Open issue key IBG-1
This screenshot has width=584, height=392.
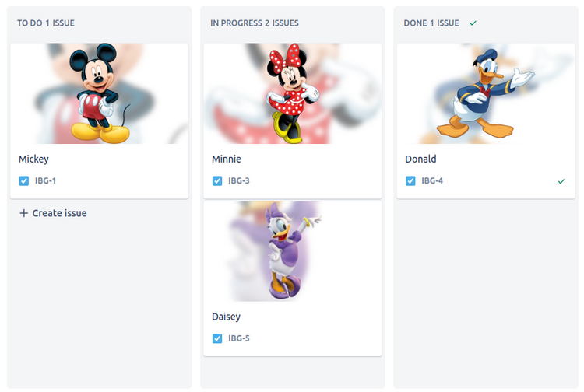(45, 180)
